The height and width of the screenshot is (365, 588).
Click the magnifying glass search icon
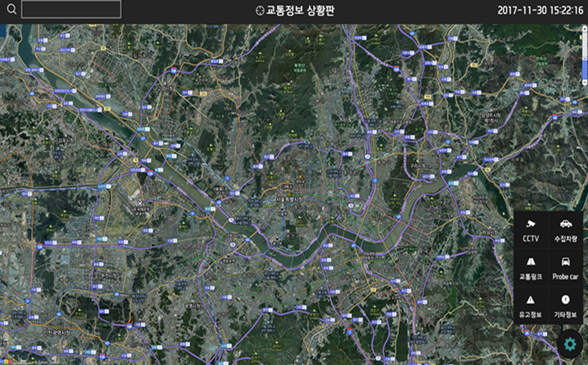[x=11, y=9]
